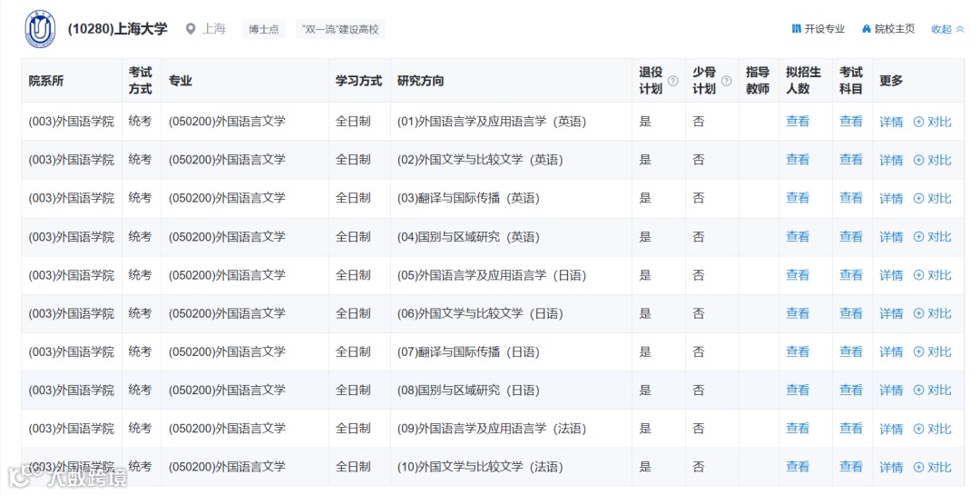Click the 开设专业 icon link
The image size is (980, 495).
click(818, 29)
